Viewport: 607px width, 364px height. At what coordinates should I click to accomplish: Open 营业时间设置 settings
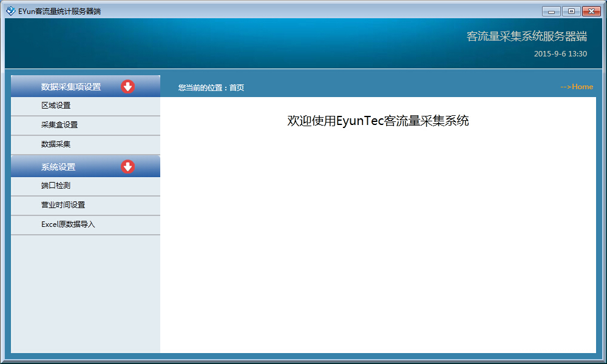point(63,205)
